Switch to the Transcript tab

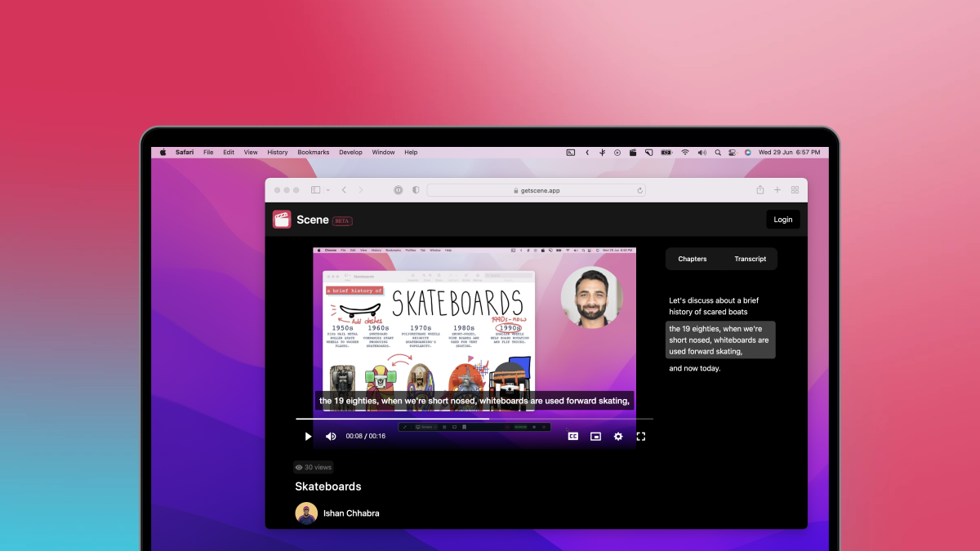pos(750,259)
